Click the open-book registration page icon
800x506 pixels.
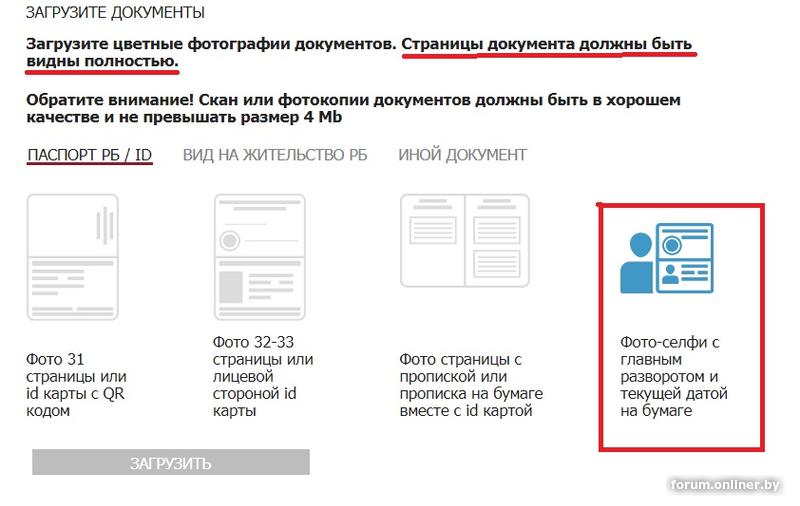465,240
